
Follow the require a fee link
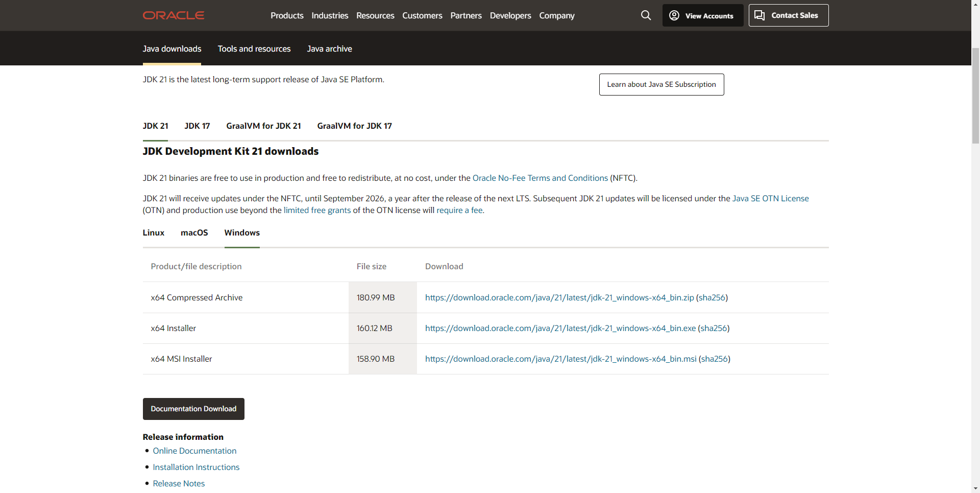coord(459,210)
